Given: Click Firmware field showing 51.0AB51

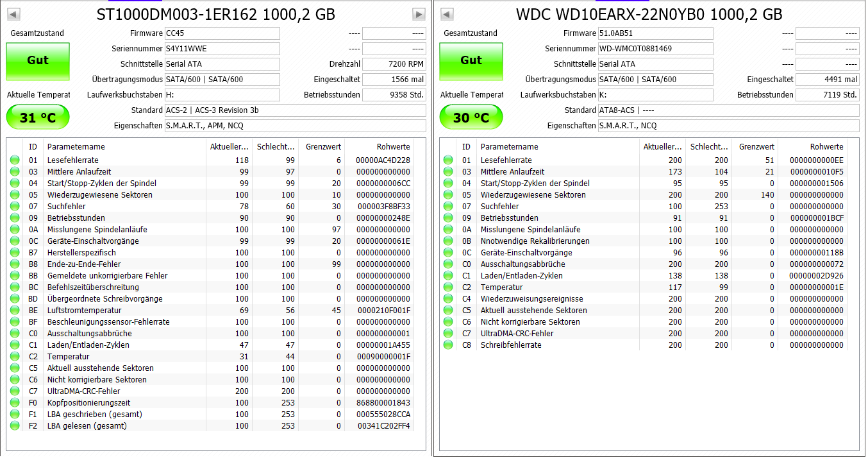Looking at the screenshot, I should [x=655, y=33].
